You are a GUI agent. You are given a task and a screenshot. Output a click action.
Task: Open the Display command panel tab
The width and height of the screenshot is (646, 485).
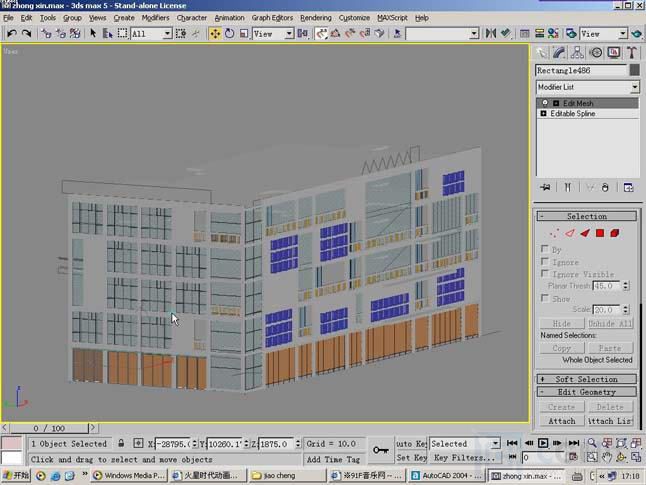click(x=614, y=53)
